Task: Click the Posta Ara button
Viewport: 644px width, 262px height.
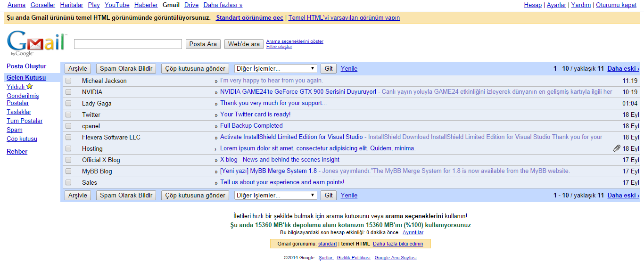Action: click(x=203, y=44)
